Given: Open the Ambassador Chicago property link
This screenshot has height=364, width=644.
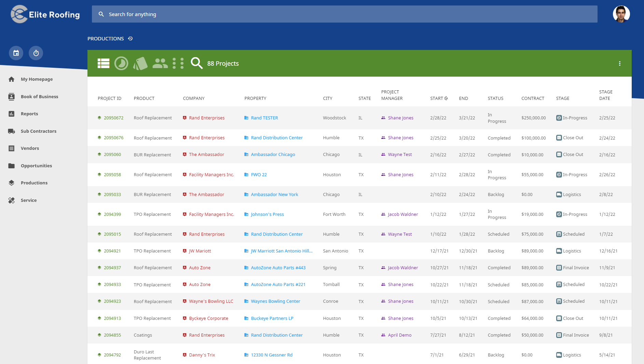Looking at the screenshot, I should pyautogui.click(x=273, y=155).
